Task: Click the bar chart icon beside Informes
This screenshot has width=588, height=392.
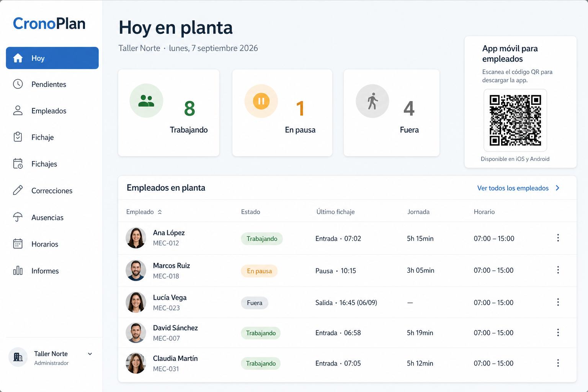Action: click(18, 271)
